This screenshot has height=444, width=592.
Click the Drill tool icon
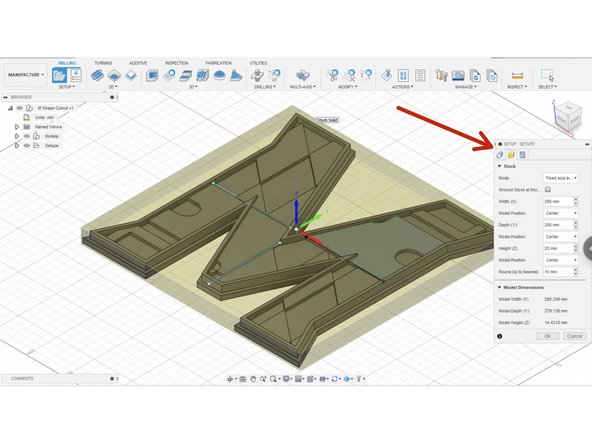[257, 76]
